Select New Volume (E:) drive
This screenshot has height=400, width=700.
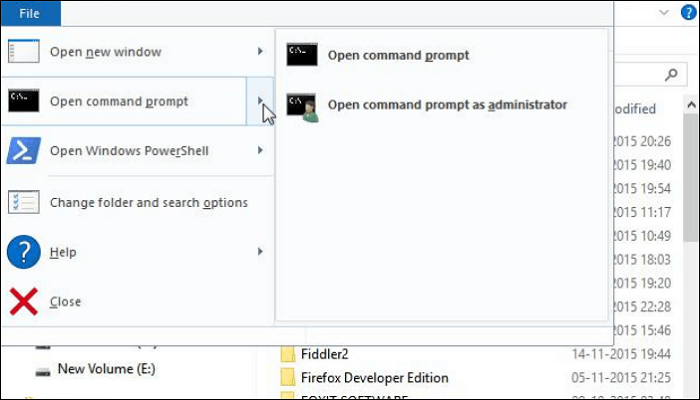coord(106,368)
